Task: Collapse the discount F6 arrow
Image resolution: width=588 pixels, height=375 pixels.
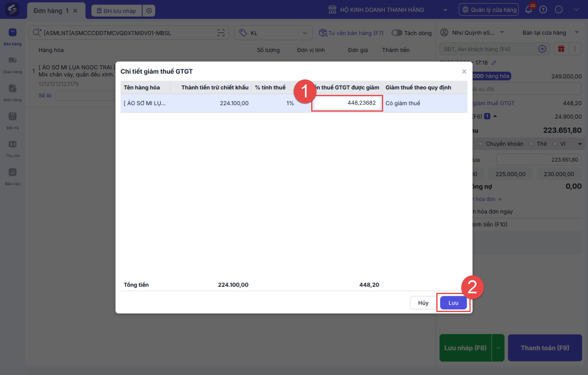Action: tap(495, 116)
